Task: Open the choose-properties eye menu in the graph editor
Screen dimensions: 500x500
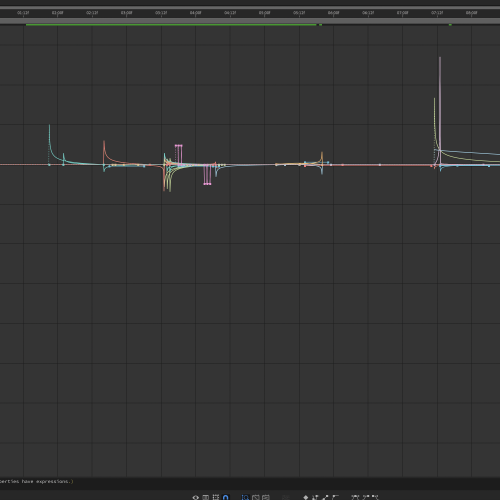Action: click(x=196, y=498)
